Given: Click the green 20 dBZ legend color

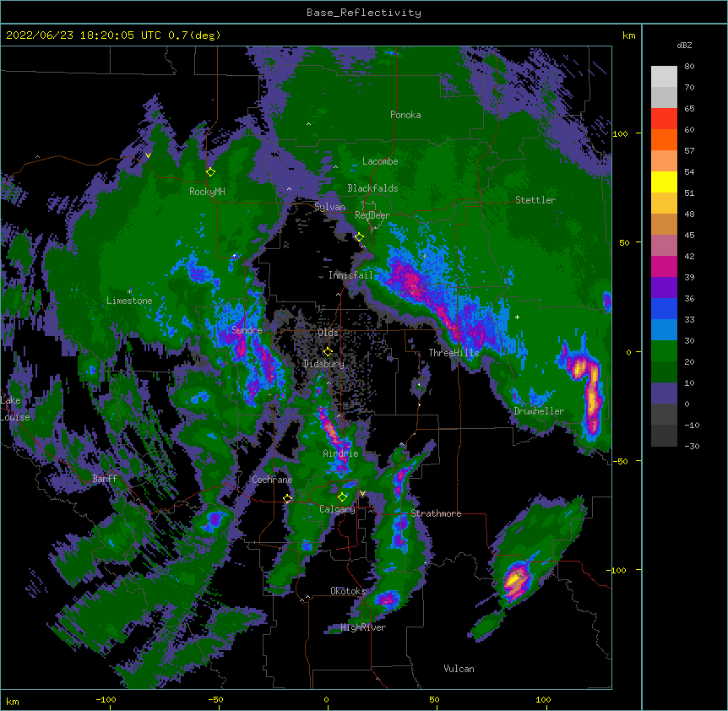Looking at the screenshot, I should click(664, 351).
